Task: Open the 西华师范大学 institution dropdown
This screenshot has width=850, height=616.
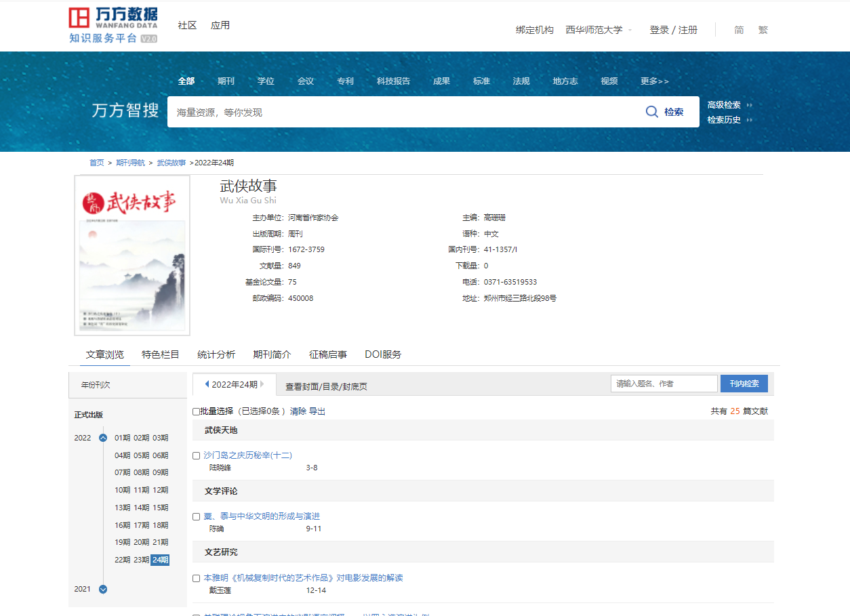Action: [x=599, y=30]
